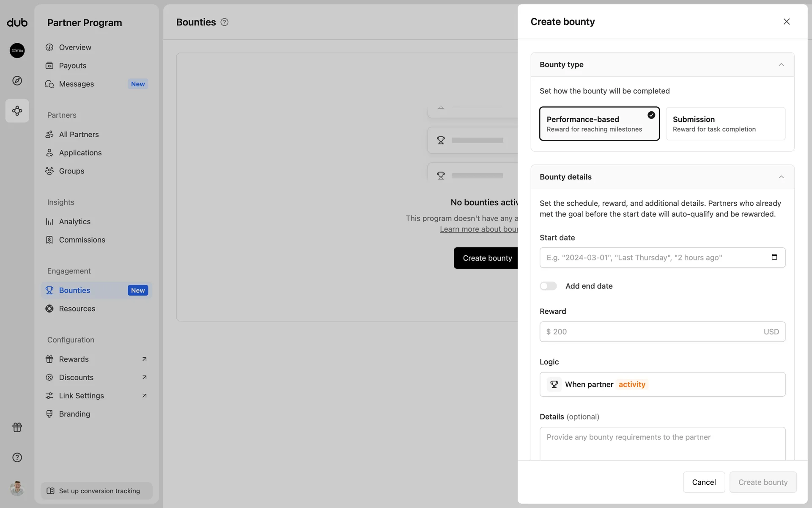This screenshot has height=508, width=812.
Task: Select the Submission bounty type
Action: 725,124
